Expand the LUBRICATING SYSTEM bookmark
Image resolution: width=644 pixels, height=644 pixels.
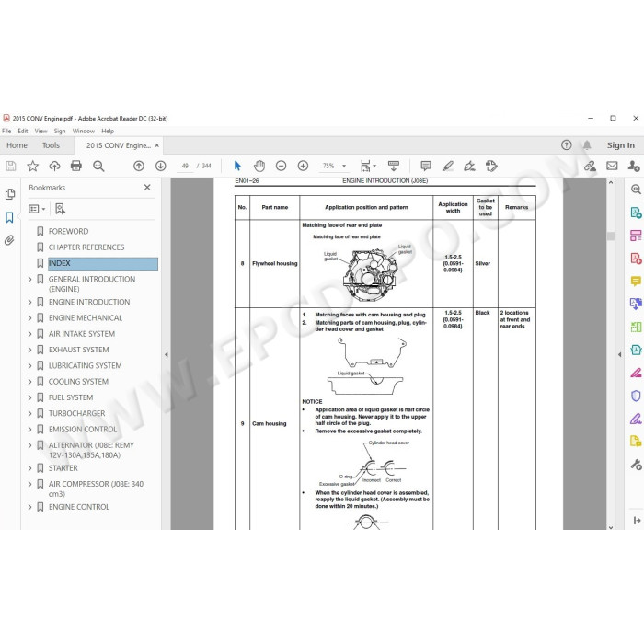pos(29,365)
